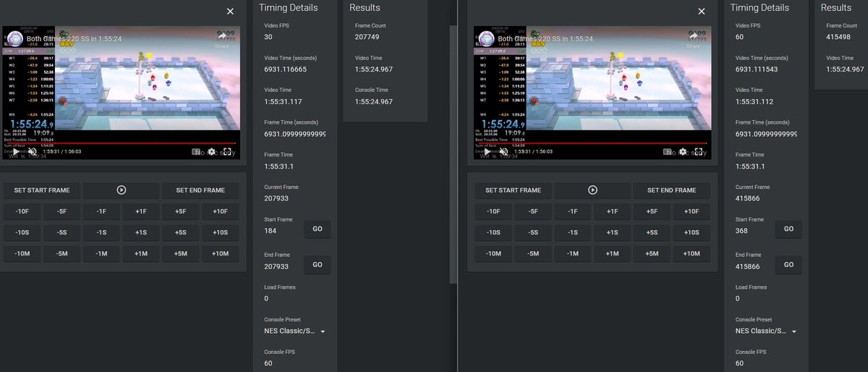Toggle captions in the 60 FPS window video
868x372 pixels.
coord(667,152)
